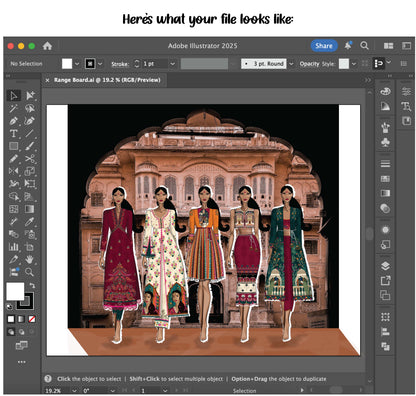Select the Eyedropper tool

point(30,222)
